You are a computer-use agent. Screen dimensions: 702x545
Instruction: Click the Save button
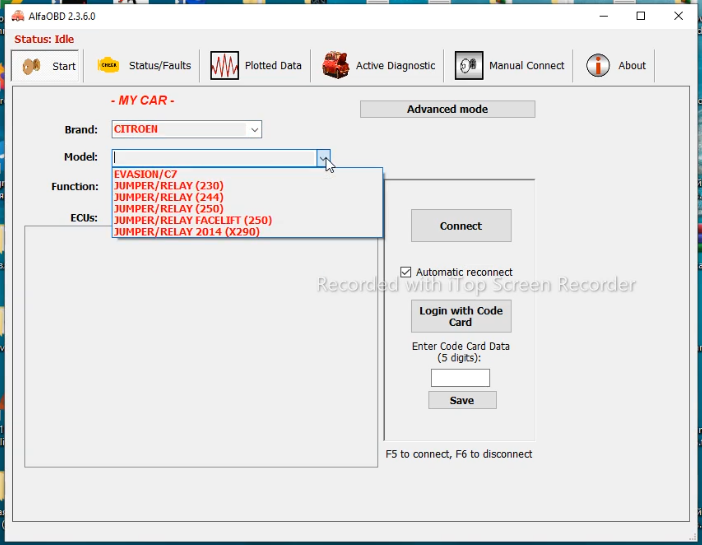[x=462, y=400]
